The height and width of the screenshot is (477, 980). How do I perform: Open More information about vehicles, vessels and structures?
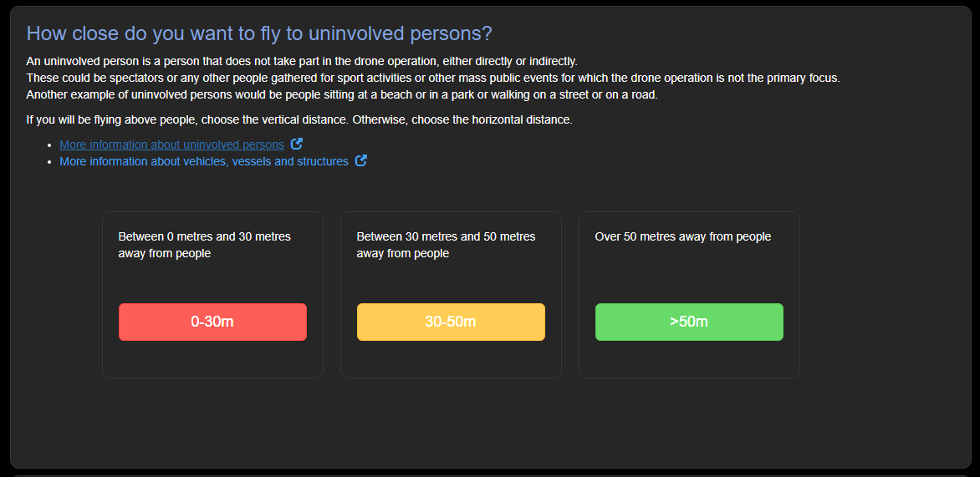[x=204, y=162]
